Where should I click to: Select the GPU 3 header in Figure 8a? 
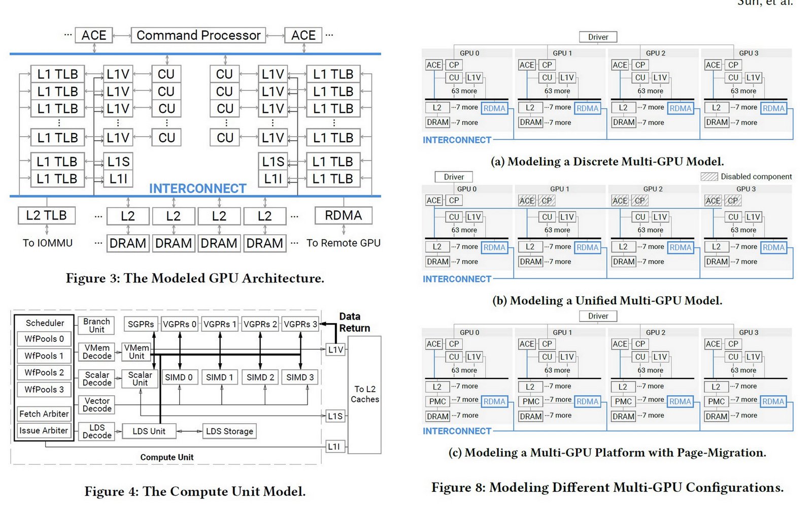coord(749,53)
